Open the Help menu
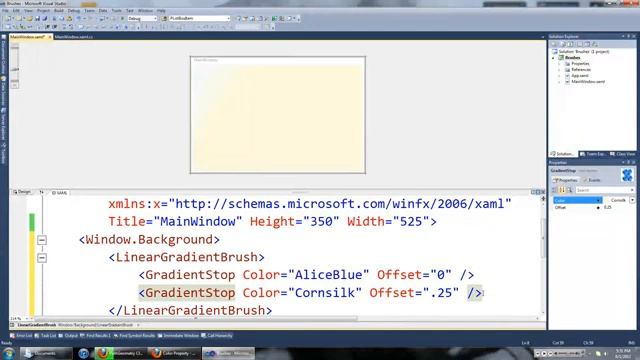The height and width of the screenshot is (360, 640). [x=161, y=11]
